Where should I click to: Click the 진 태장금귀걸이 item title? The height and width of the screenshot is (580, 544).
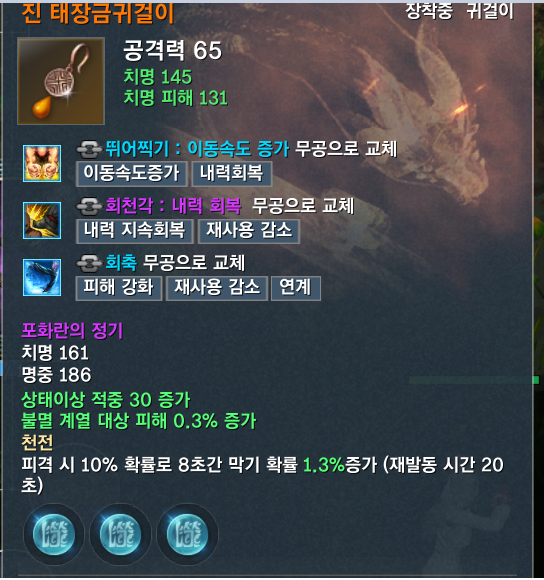point(98,14)
